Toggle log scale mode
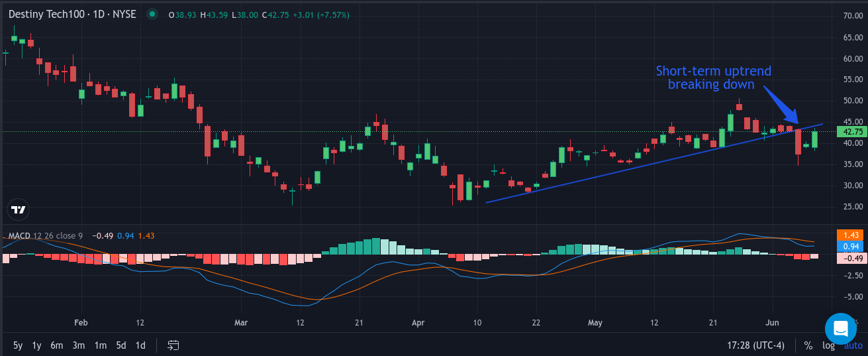Viewport: 868px width, 356px height. [828, 345]
